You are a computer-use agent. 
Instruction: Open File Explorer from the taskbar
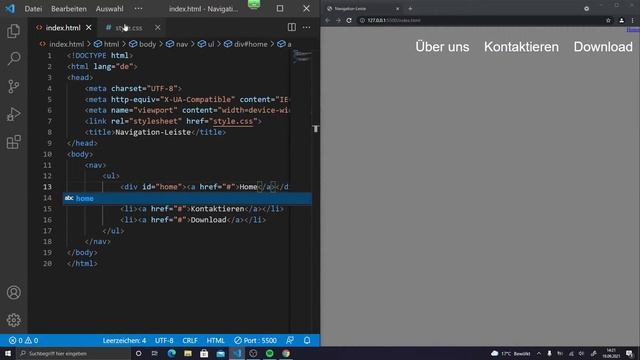click(x=188, y=353)
